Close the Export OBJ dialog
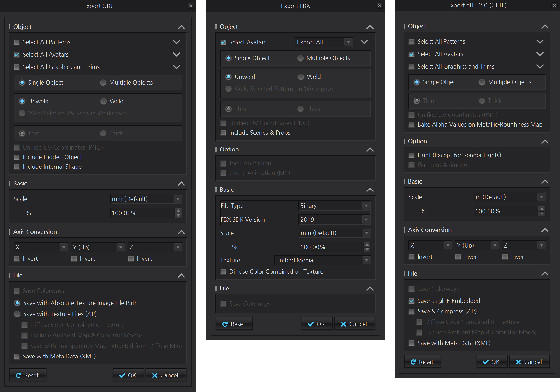Viewport: 560px width, 392px height. coord(191,6)
